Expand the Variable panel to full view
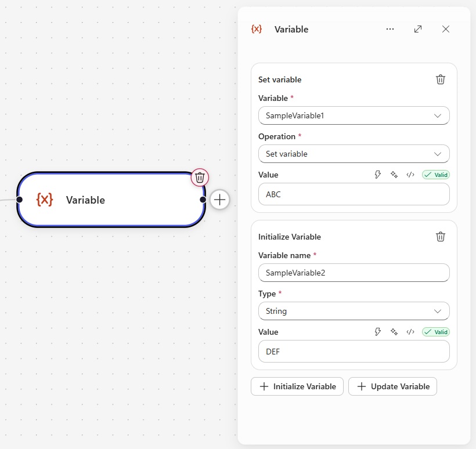This screenshot has width=476, height=449. 418,29
